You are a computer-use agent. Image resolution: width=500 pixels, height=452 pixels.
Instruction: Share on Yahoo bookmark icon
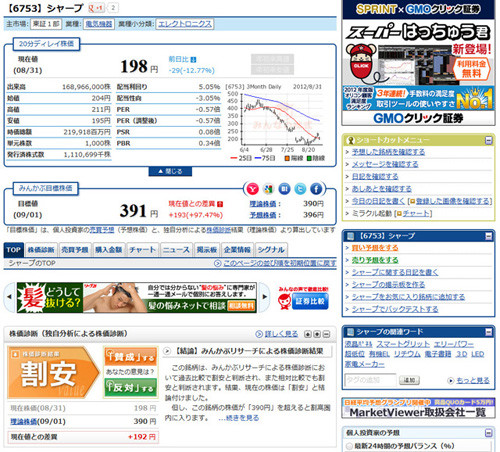tap(252, 189)
